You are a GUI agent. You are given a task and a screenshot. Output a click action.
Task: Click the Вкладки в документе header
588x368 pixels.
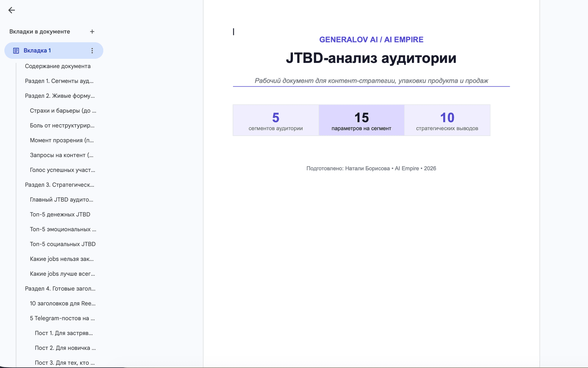(x=40, y=32)
